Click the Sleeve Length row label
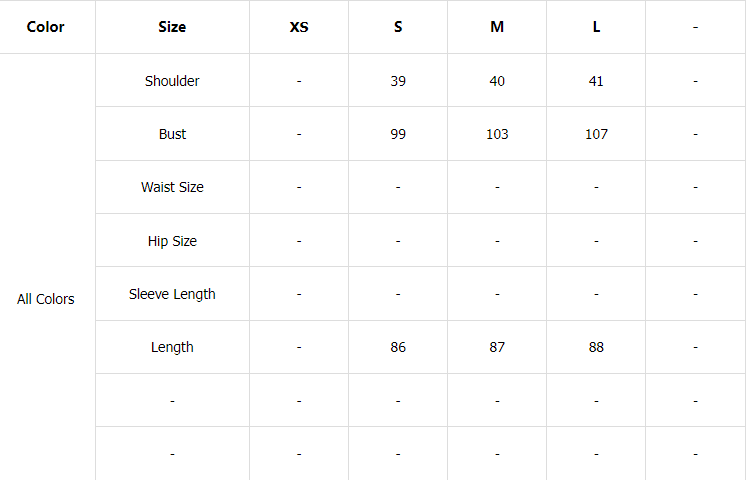This screenshot has height=480, width=748. [x=172, y=294]
